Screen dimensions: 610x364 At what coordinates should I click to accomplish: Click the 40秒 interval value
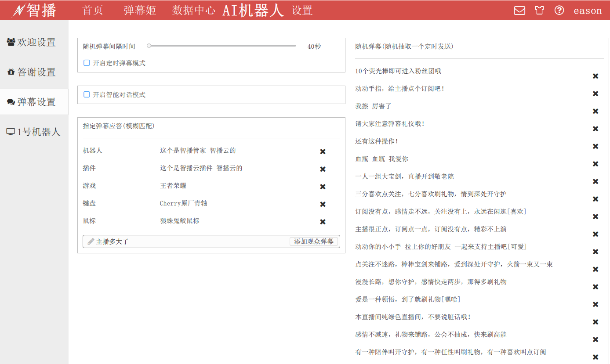(314, 46)
